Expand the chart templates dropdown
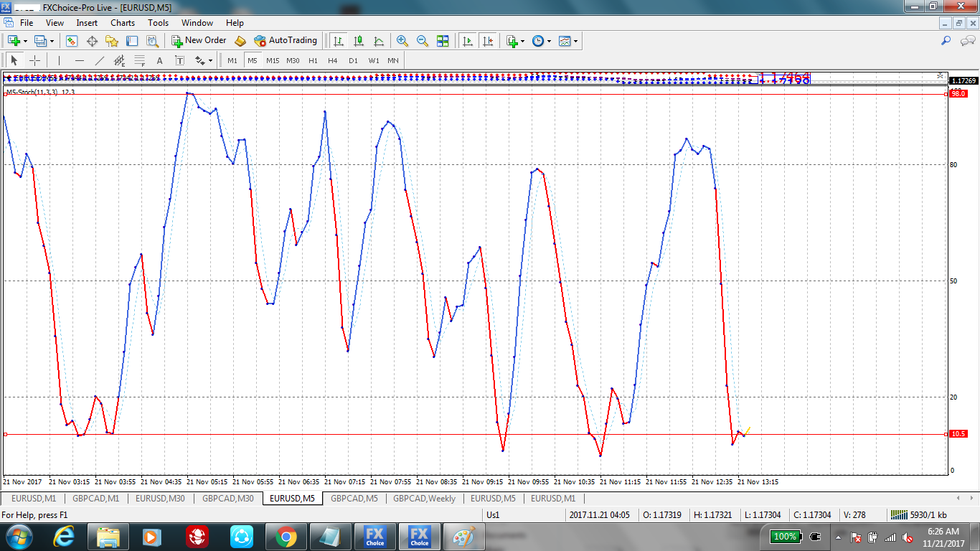This screenshot has height=551, width=980. pyautogui.click(x=575, y=41)
